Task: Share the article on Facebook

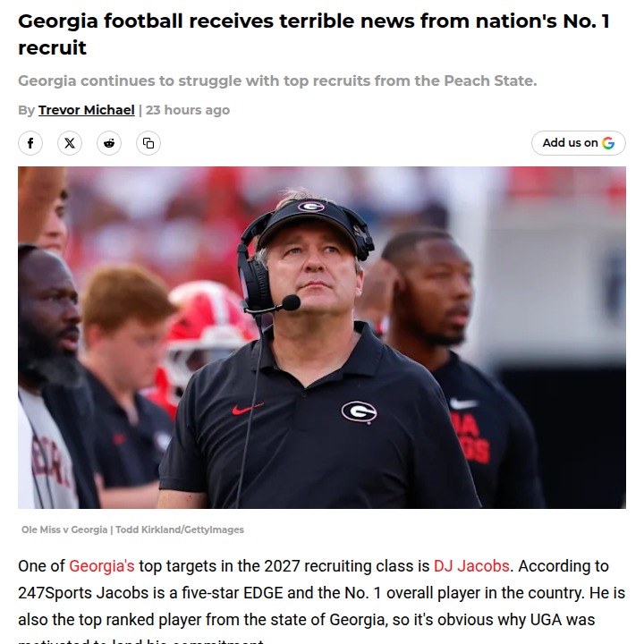Action: 30,143
